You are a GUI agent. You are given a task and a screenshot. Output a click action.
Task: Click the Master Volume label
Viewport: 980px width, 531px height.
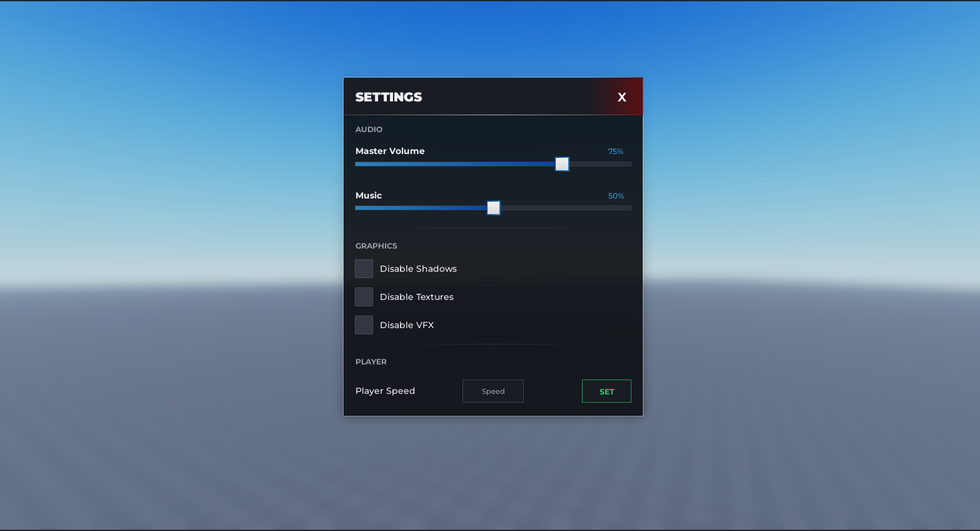(390, 151)
